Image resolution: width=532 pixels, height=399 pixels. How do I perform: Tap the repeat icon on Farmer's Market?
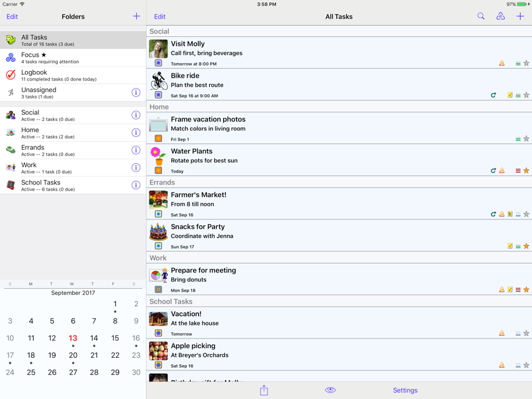pos(493,214)
